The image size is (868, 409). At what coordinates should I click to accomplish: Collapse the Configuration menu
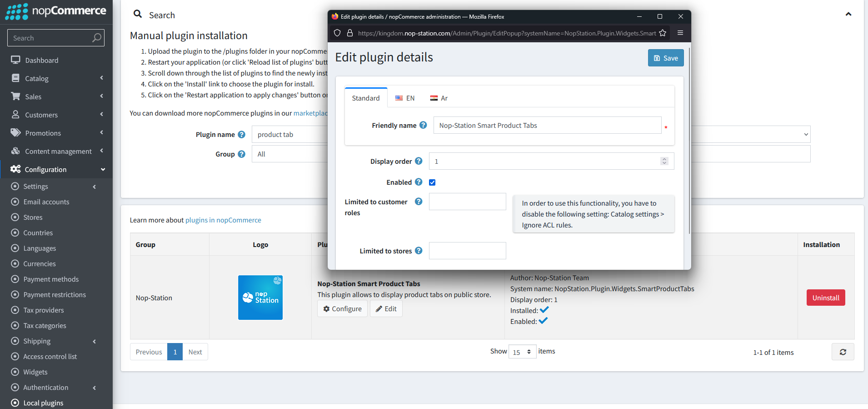point(56,169)
